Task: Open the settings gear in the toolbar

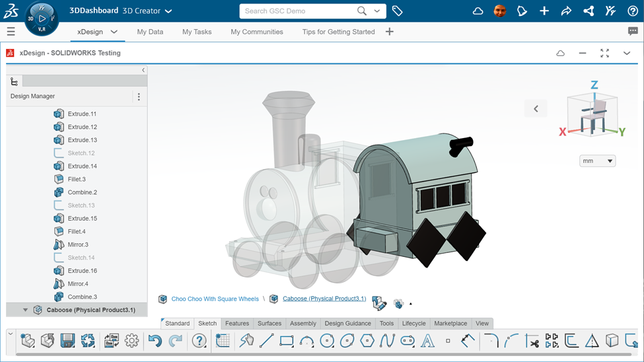Action: point(132,341)
